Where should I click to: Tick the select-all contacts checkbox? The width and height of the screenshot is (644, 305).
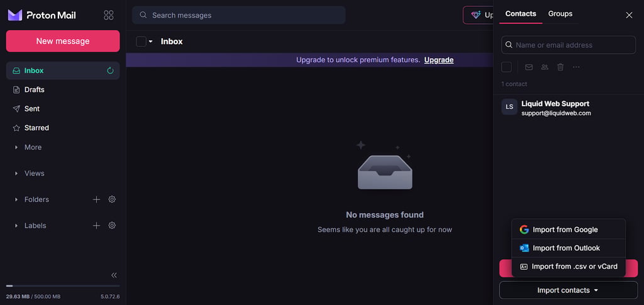(x=506, y=67)
